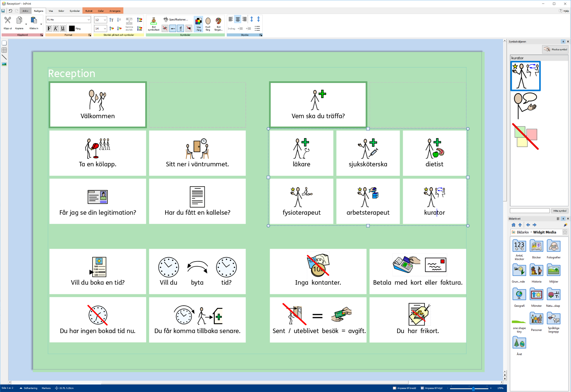Click the black text Färg color swatch
The height and width of the screenshot is (392, 571).
click(72, 29)
